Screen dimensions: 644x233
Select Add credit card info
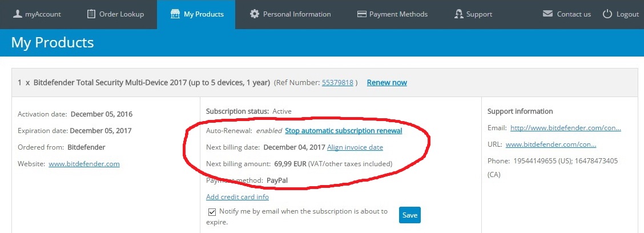pyautogui.click(x=238, y=197)
